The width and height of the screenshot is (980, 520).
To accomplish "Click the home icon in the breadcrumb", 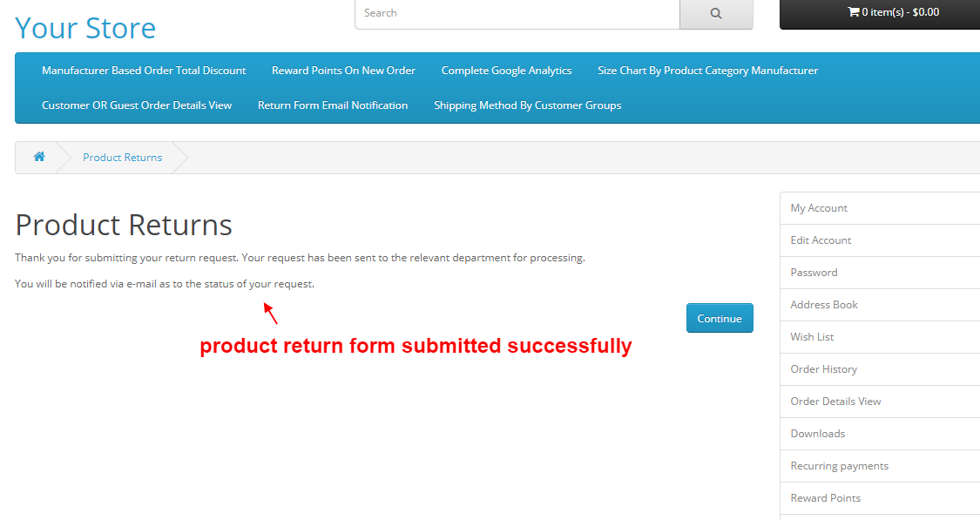I will point(38,157).
